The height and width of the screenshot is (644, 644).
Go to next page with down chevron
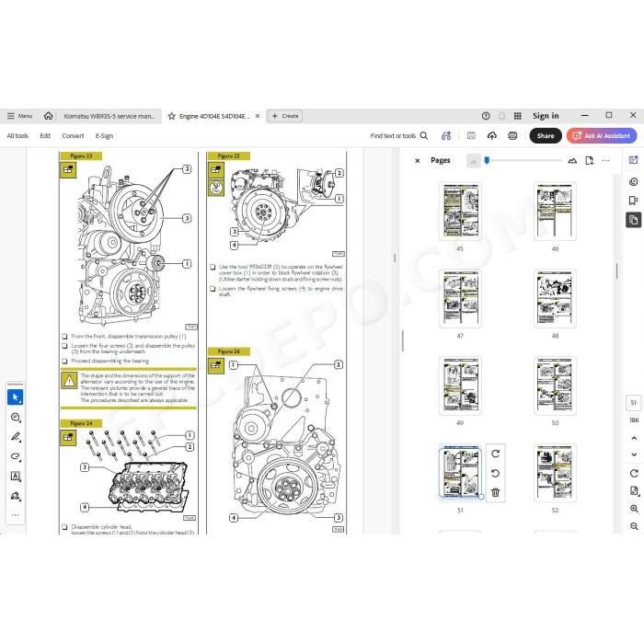point(634,454)
